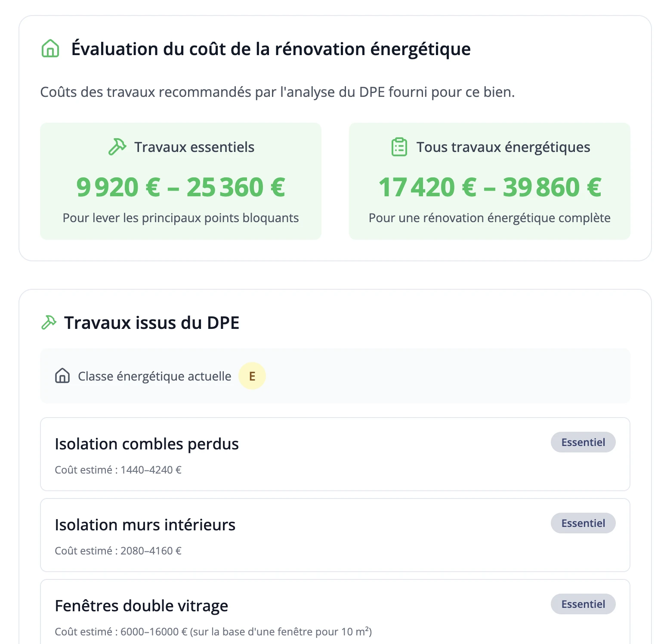
Task: Click the 'Pour une rénovation énergétique complète' caption
Action: coord(490,218)
